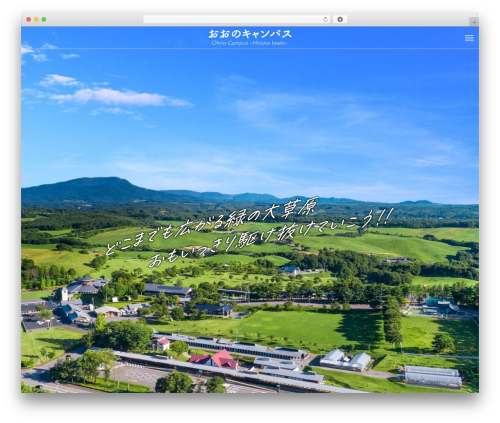Reload the page with the refresh icon

click(325, 19)
